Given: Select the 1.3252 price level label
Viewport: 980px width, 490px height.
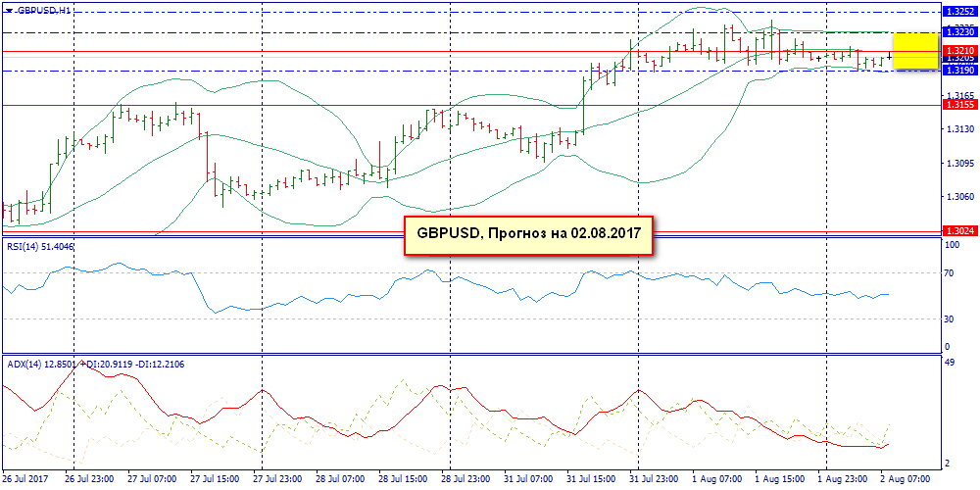Looking at the screenshot, I should (x=959, y=12).
